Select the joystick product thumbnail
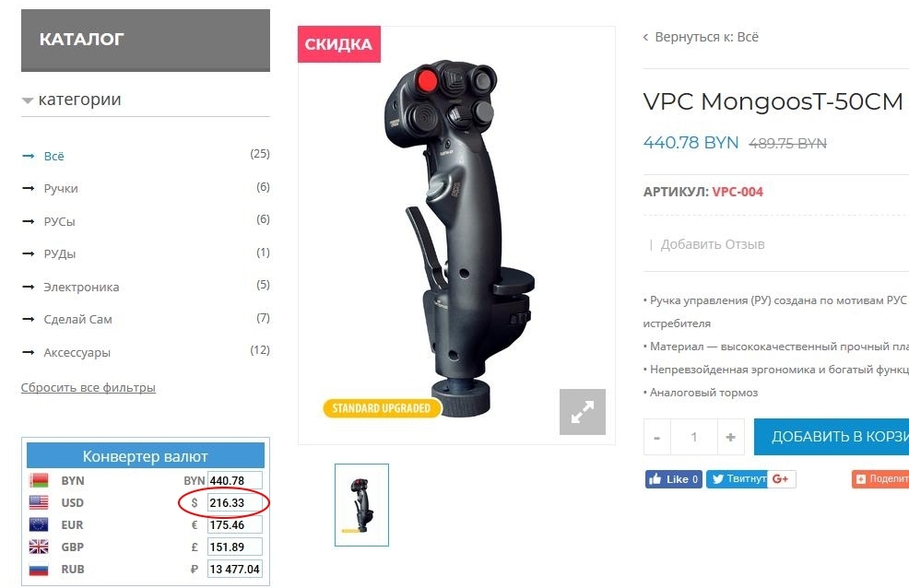This screenshot has width=909, height=588. 361,504
